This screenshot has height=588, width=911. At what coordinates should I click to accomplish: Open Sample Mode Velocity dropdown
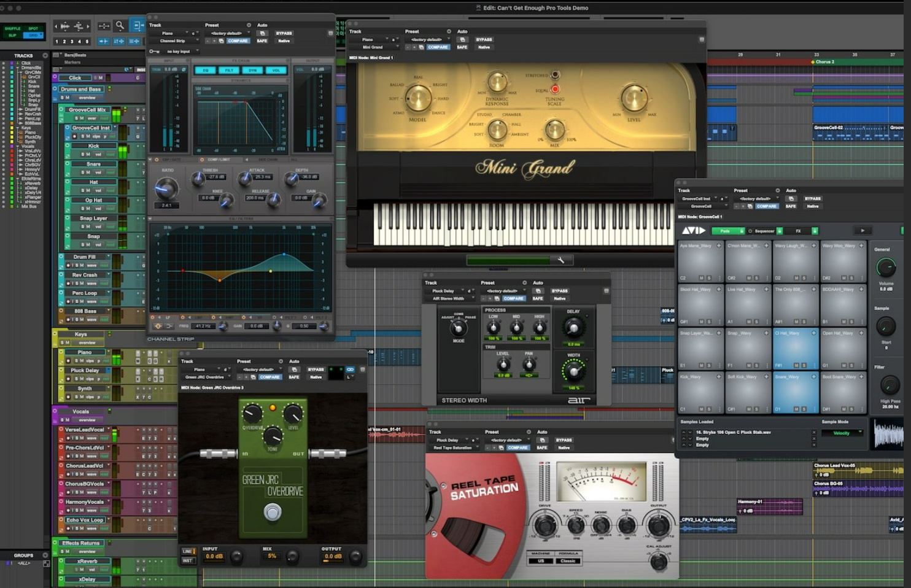(x=842, y=433)
